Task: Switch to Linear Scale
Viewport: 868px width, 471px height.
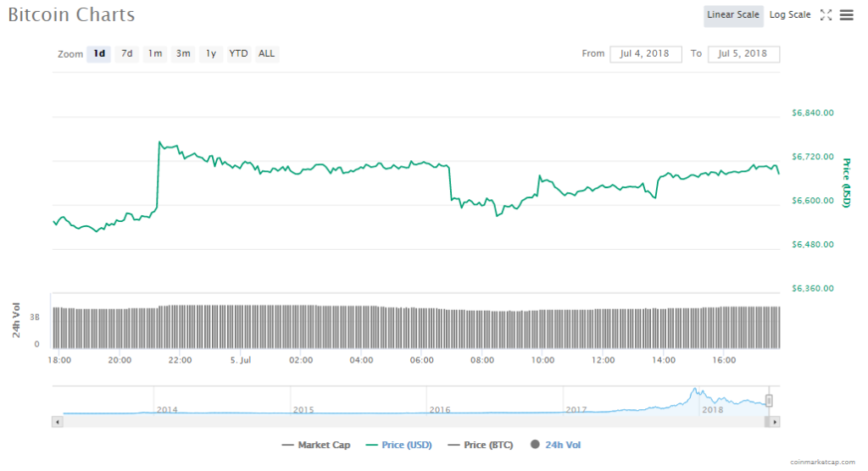Action: coord(733,15)
